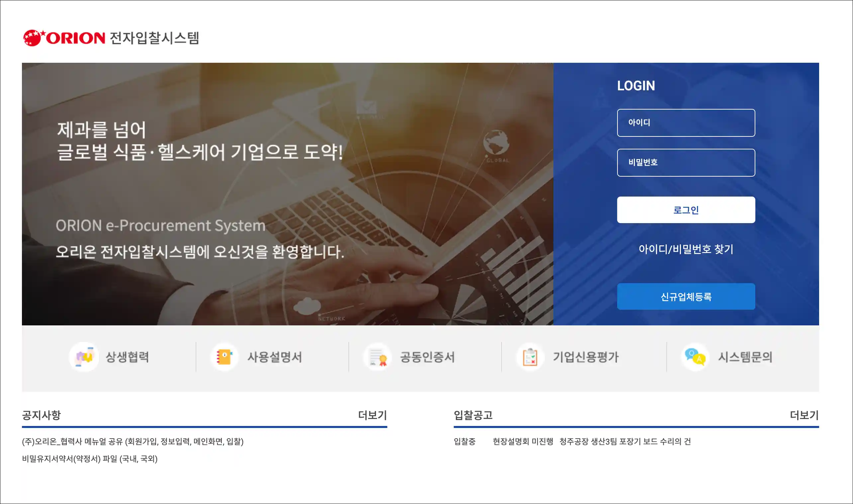
Task: Click the 입찰중 status text
Action: pos(465,441)
